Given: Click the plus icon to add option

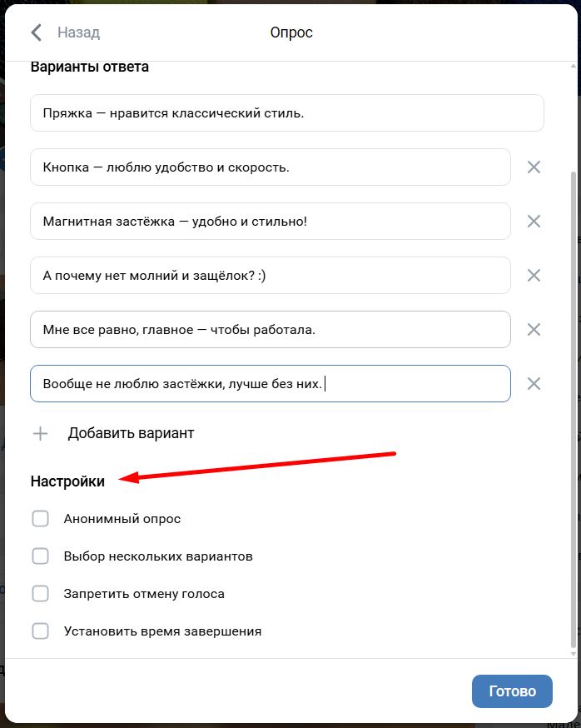Looking at the screenshot, I should [40, 433].
